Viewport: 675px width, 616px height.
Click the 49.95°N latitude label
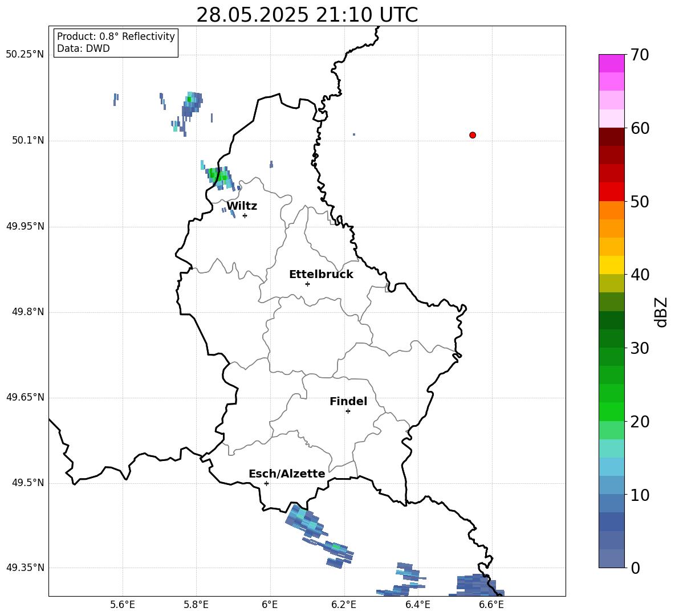click(x=25, y=226)
